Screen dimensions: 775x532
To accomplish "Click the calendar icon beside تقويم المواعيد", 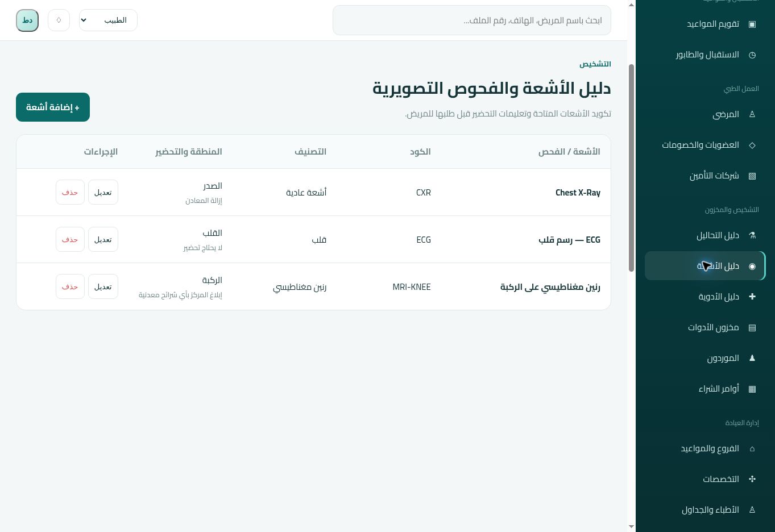I will click(752, 24).
